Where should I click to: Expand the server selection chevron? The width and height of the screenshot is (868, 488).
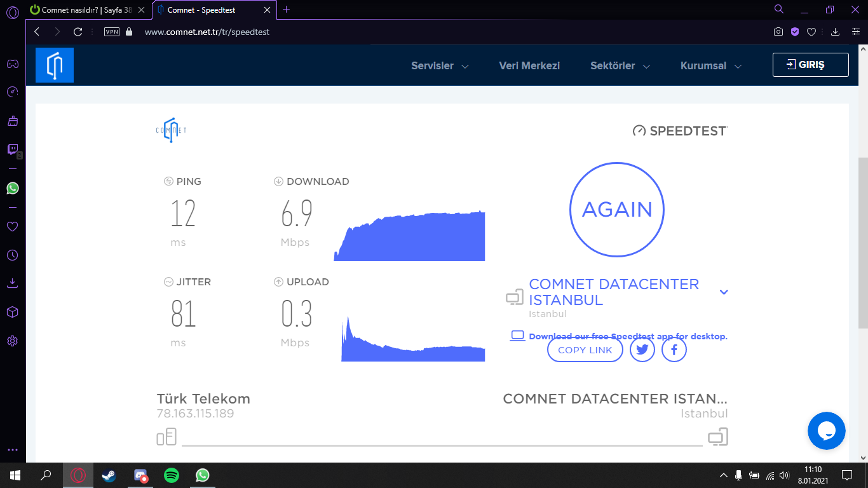point(724,292)
